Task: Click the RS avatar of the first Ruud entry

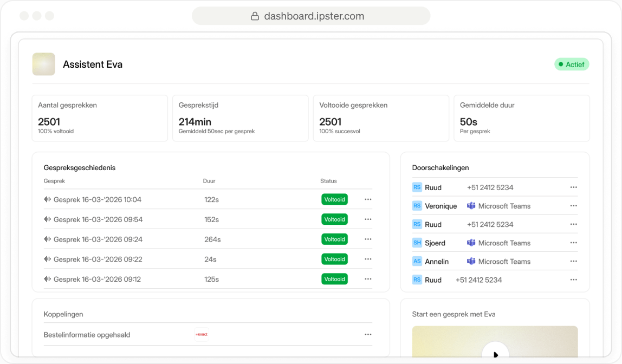Action: pyautogui.click(x=417, y=187)
